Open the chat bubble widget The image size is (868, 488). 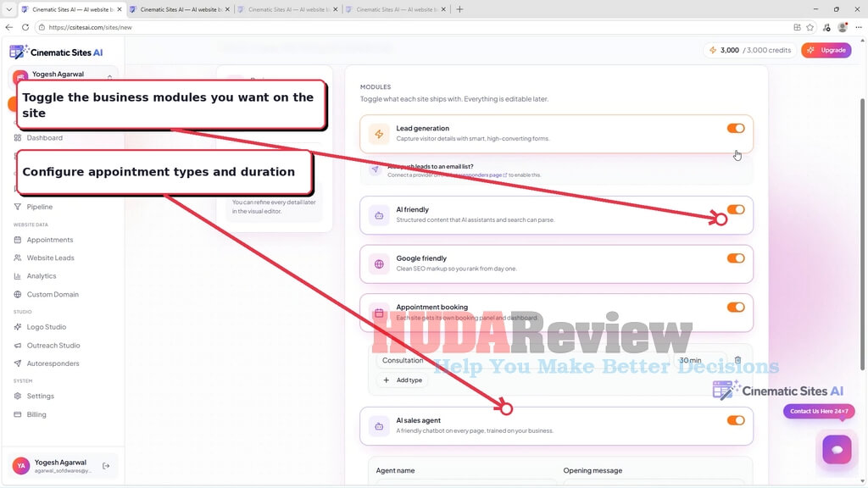(837, 450)
